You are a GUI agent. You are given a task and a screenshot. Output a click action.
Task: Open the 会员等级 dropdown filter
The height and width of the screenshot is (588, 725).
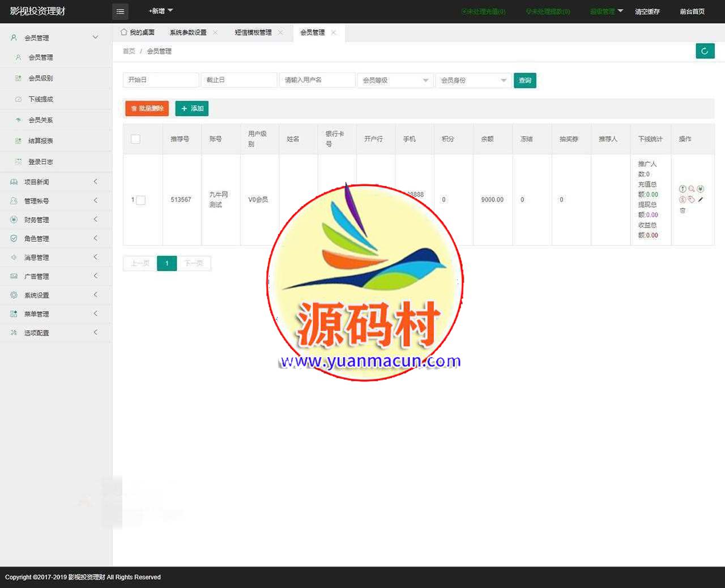(x=395, y=80)
